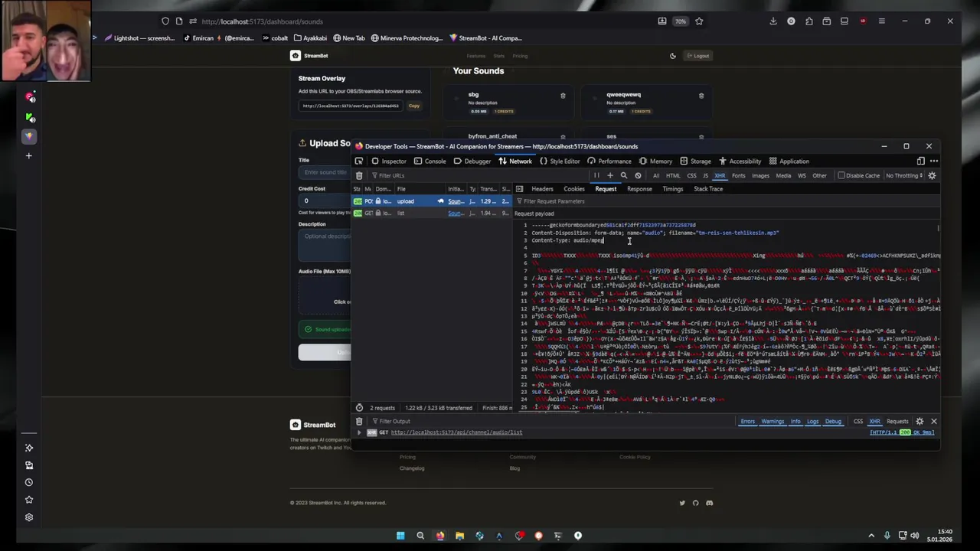This screenshot has width=980, height=551.
Task: Filter requests by WS
Action: click(802, 176)
